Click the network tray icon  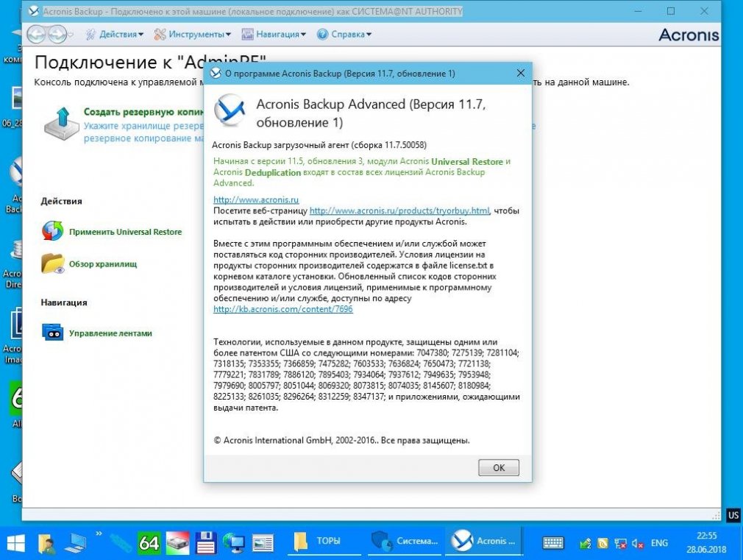[620, 543]
